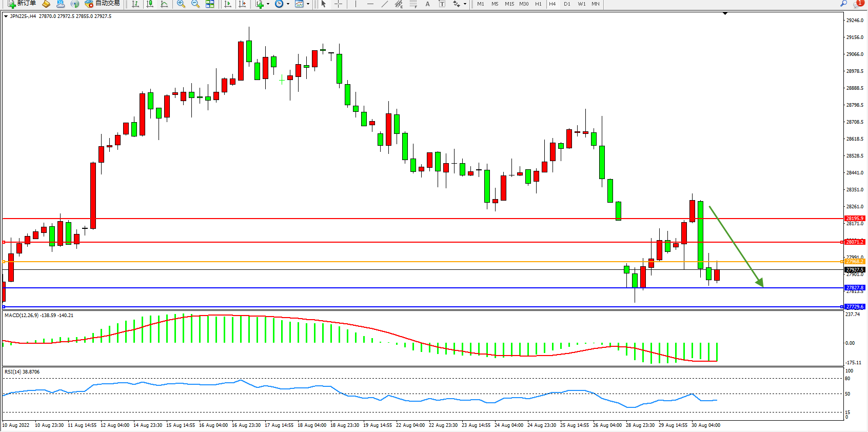
Task: Select the Fibonacci retracement tool
Action: (413, 4)
